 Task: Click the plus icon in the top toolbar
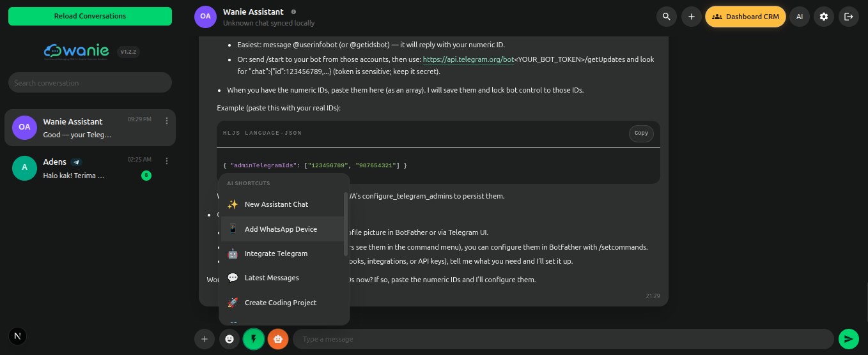point(691,17)
